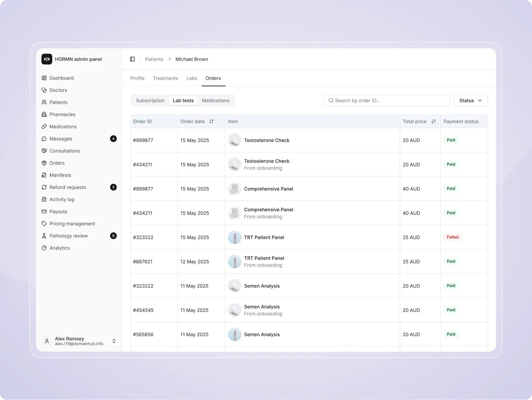This screenshot has width=532, height=400.
Task: Select the Lab tests segment
Action: (x=183, y=101)
